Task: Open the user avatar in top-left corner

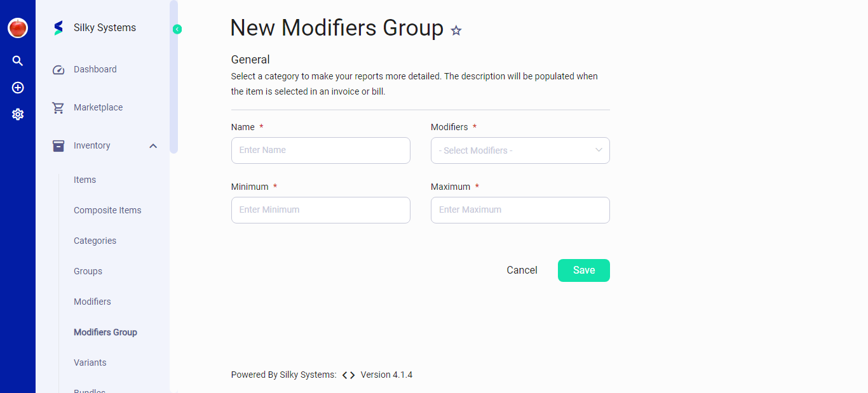Action: [17, 28]
